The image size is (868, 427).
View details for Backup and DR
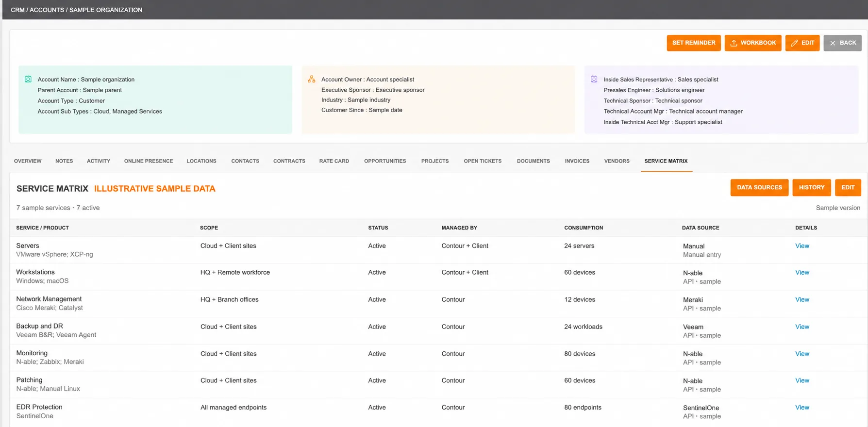pos(802,327)
